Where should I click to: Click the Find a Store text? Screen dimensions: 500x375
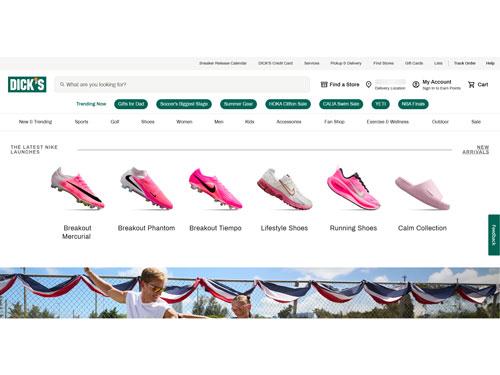[344, 84]
